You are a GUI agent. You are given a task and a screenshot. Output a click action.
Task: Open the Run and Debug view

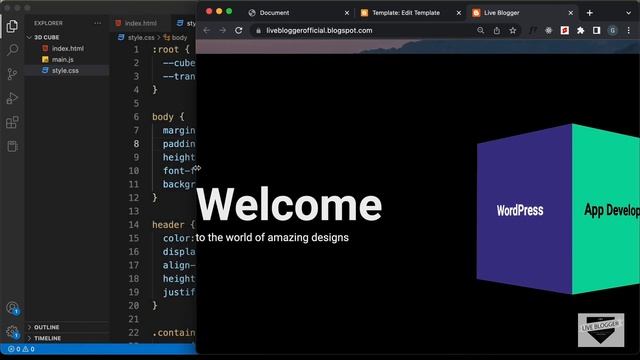coord(12,98)
